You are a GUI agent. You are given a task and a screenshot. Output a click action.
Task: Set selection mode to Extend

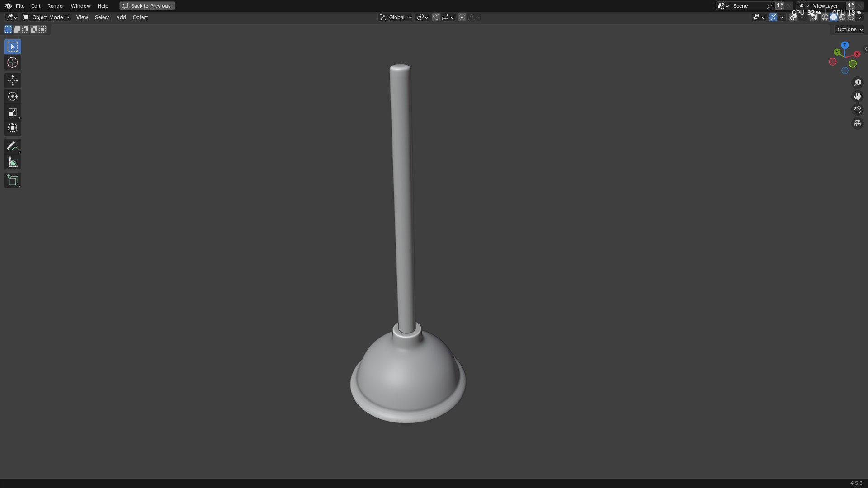[17, 29]
